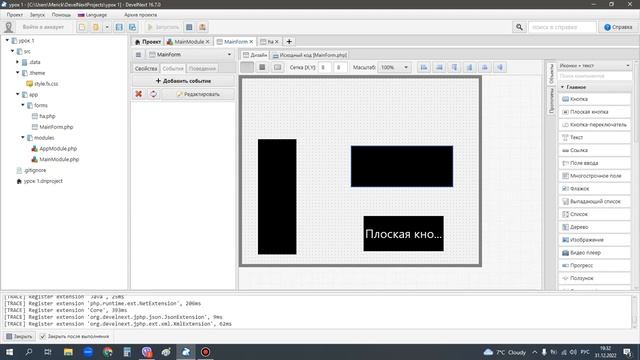The height and width of the screenshot is (360, 640).
Task: Click the save toolbar icon
Action: click(119, 27)
